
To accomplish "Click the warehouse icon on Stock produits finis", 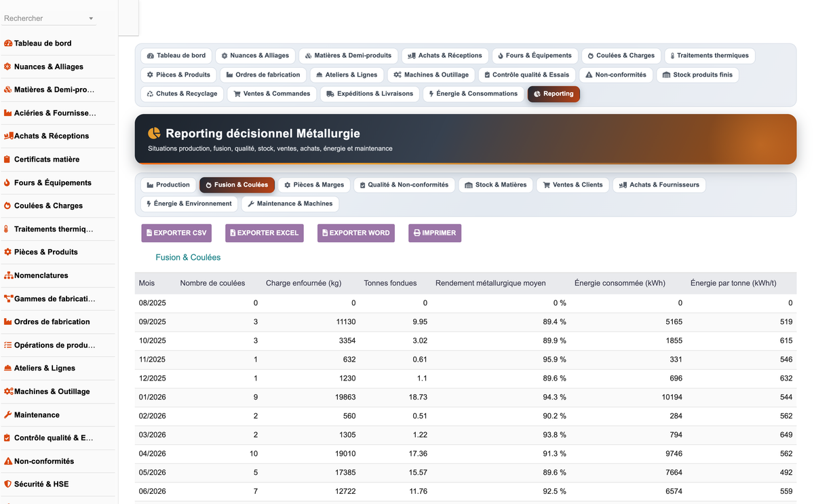I will [666, 75].
